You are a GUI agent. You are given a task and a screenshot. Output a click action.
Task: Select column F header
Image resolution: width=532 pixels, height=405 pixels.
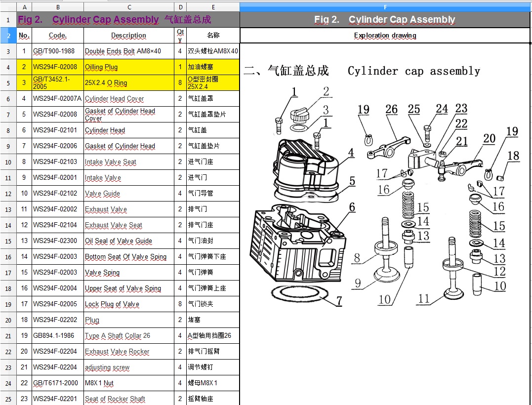[x=385, y=7]
